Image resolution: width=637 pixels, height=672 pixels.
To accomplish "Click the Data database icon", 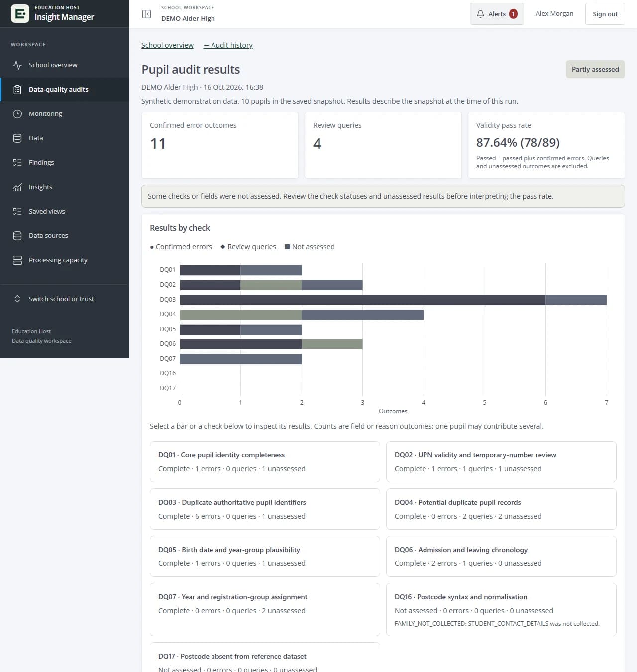I will coord(17,138).
